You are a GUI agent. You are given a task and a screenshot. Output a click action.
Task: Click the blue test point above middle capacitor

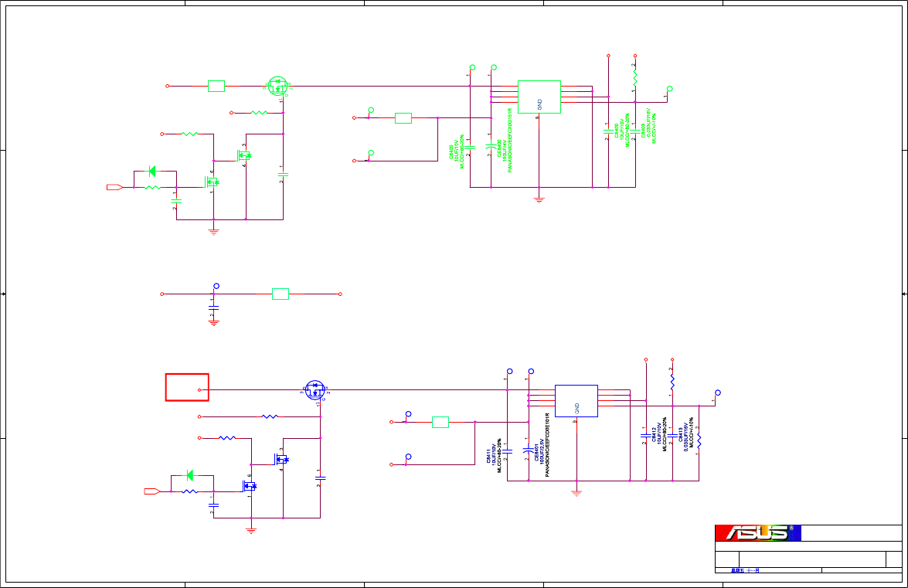[216, 286]
